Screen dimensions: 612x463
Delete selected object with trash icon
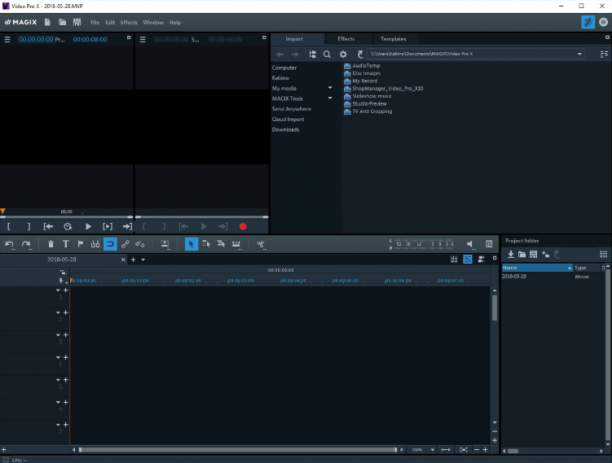coord(51,244)
